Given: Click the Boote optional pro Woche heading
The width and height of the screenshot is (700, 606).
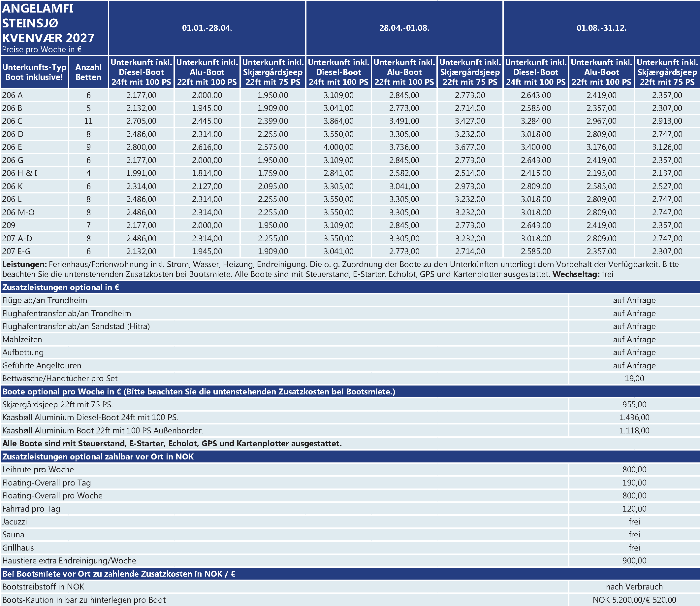Looking at the screenshot, I should 199,391.
